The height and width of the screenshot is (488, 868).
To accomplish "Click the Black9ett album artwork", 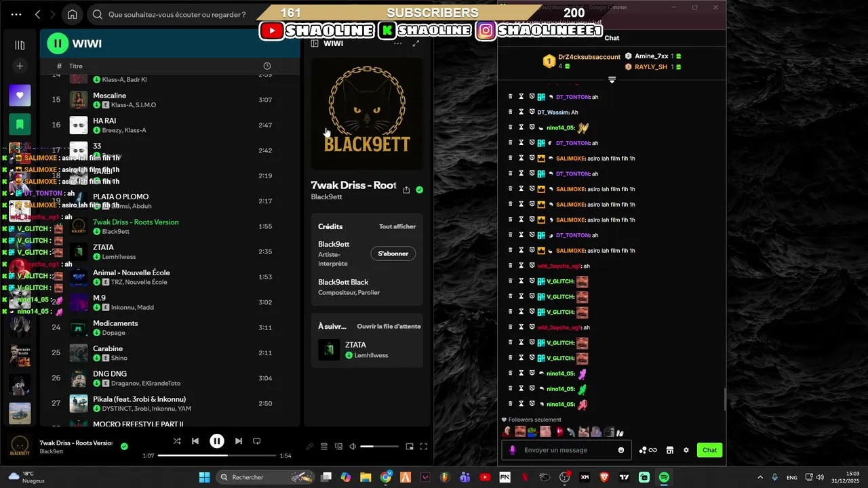I will pos(367,113).
